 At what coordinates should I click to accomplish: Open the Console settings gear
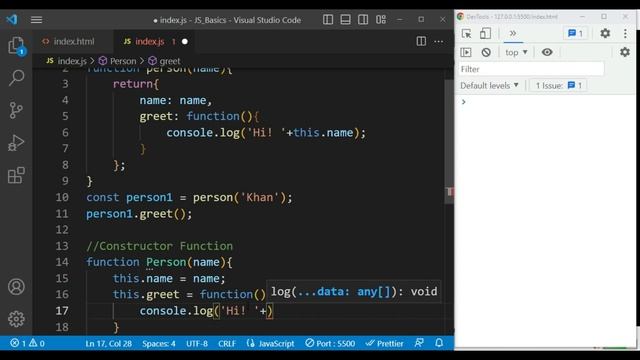(x=625, y=52)
